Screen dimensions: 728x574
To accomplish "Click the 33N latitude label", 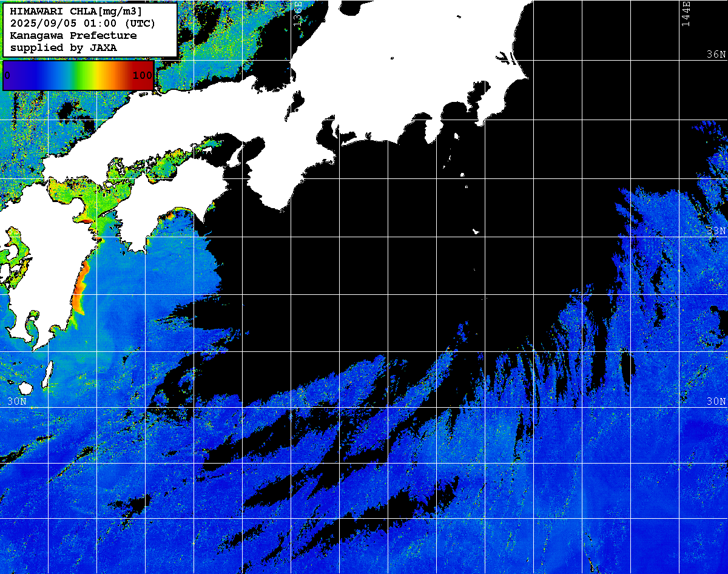I will point(716,231).
